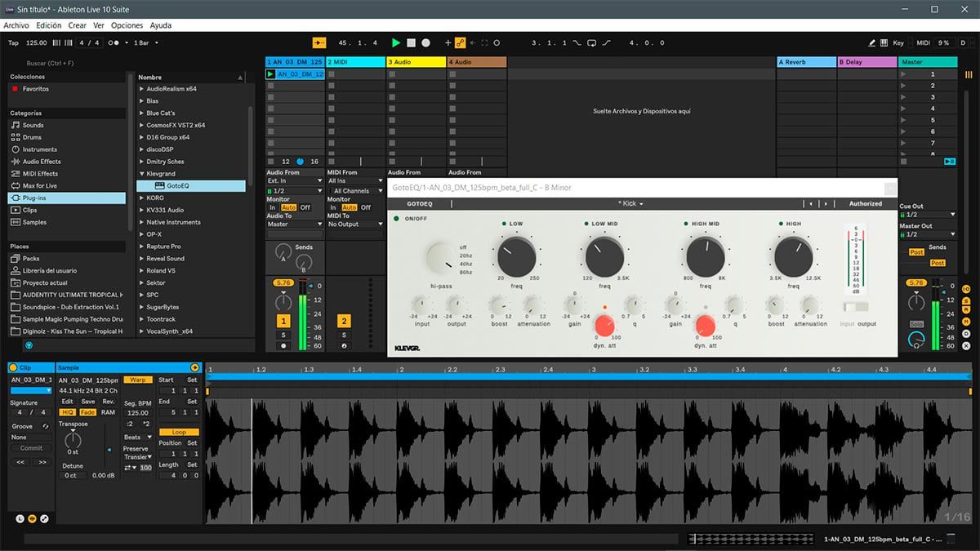
Task: Collapse the Klevgrand folder
Action: tap(141, 173)
